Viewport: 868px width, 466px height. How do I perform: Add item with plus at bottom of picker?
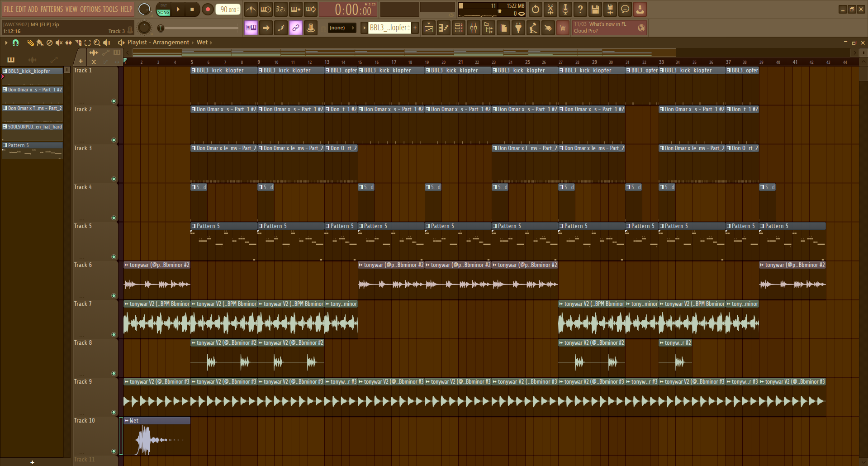pos(32,462)
